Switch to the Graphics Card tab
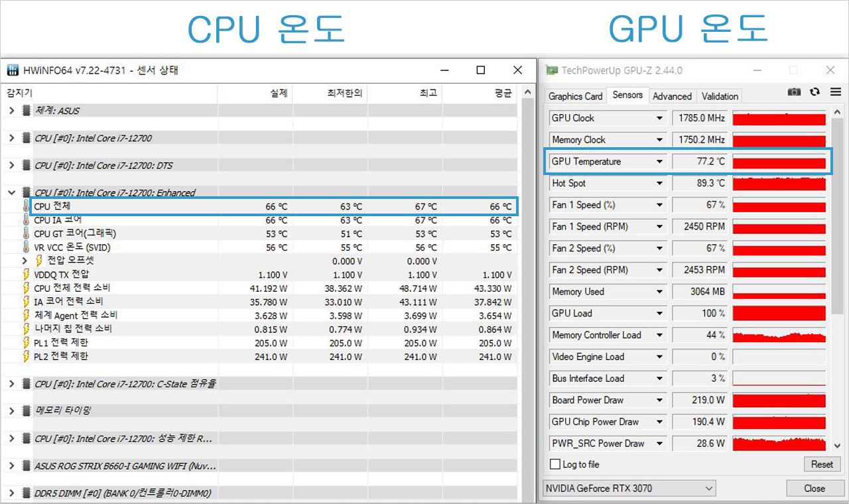The height and width of the screenshot is (504, 849). click(574, 95)
